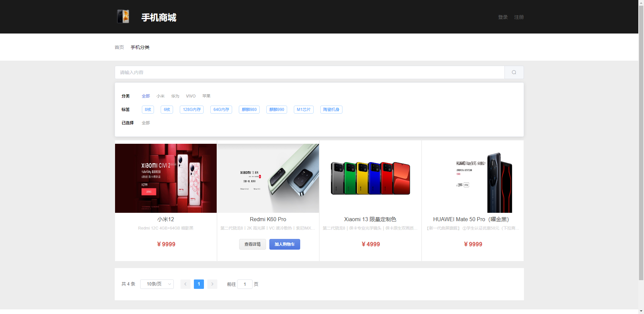The height and width of the screenshot is (314, 644).
Task: Switch to 手机分类 navigation tab
Action: coord(140,47)
